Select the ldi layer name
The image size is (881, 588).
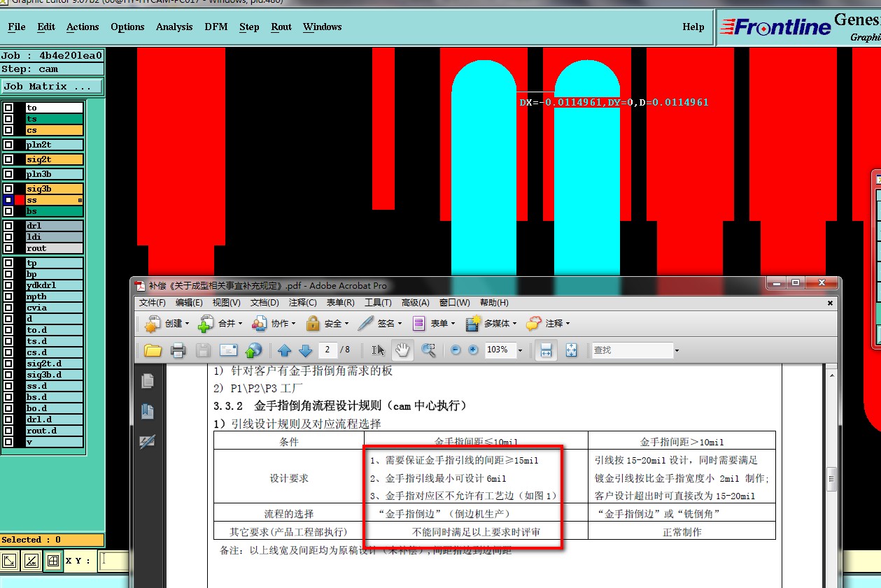[x=55, y=237]
